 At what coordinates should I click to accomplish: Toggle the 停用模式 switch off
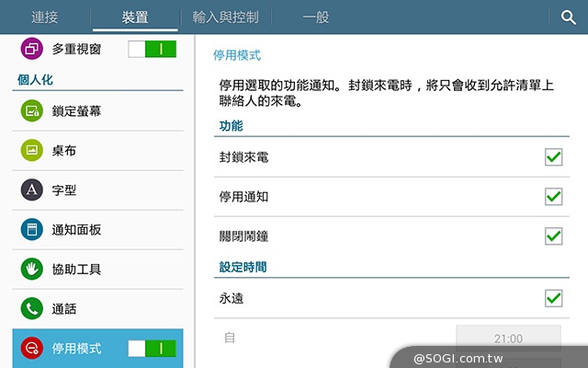coord(152,349)
